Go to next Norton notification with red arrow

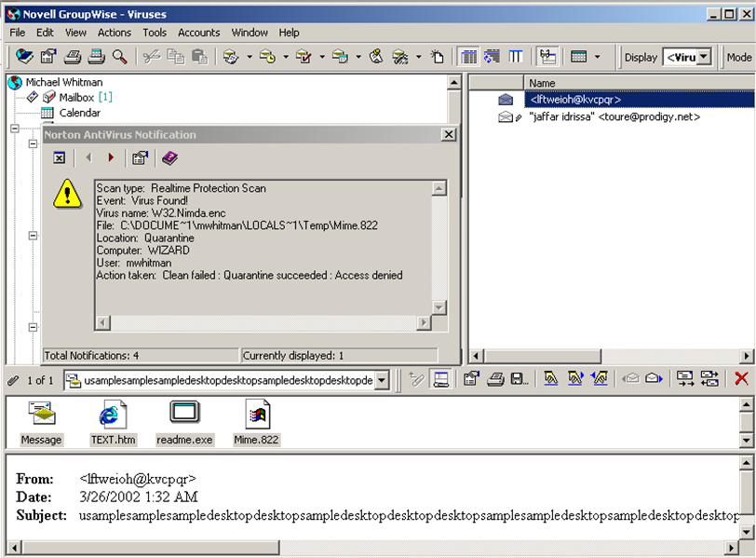pyautogui.click(x=112, y=157)
